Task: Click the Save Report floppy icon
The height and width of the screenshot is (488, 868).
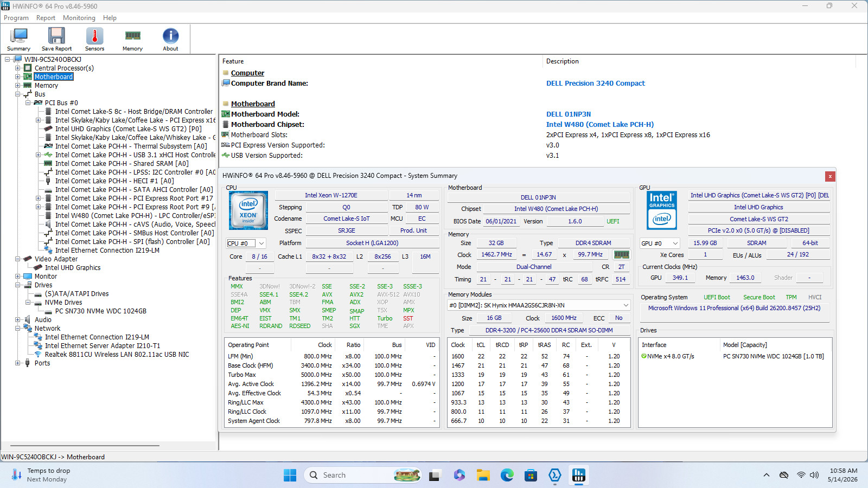Action: pyautogui.click(x=56, y=39)
